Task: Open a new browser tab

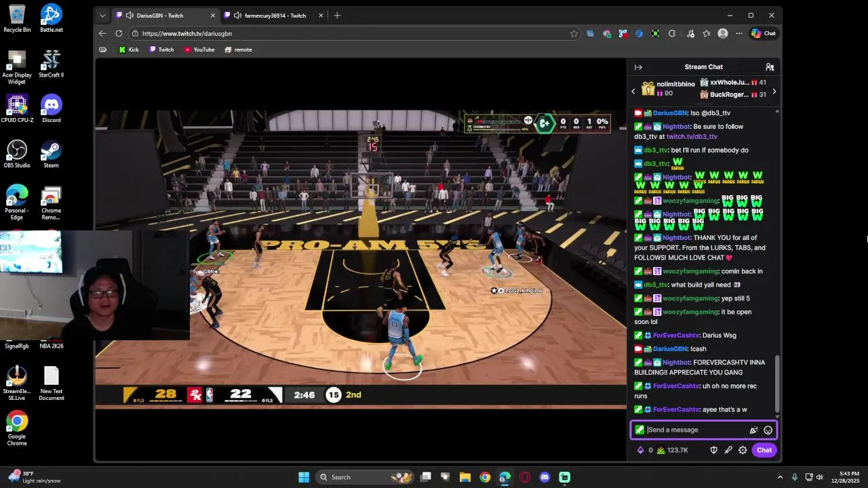Action: tap(337, 16)
